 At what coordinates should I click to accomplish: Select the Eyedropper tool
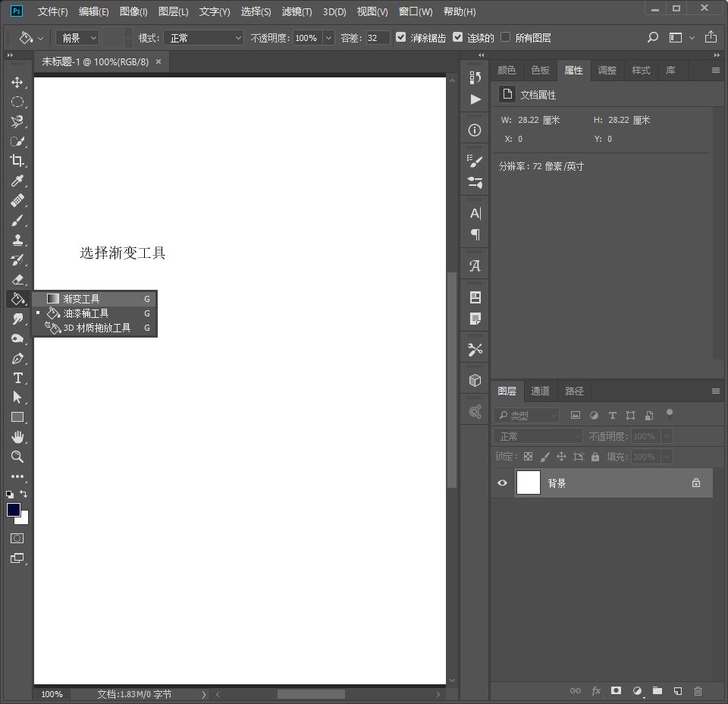pos(17,181)
